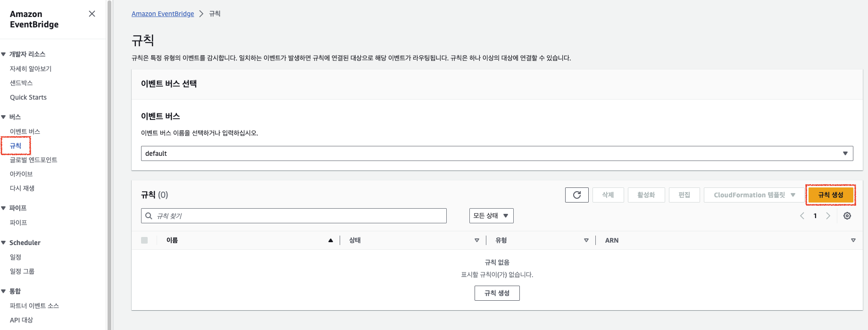Sort by 상태 column arrow
The image size is (868, 330).
(476, 240)
